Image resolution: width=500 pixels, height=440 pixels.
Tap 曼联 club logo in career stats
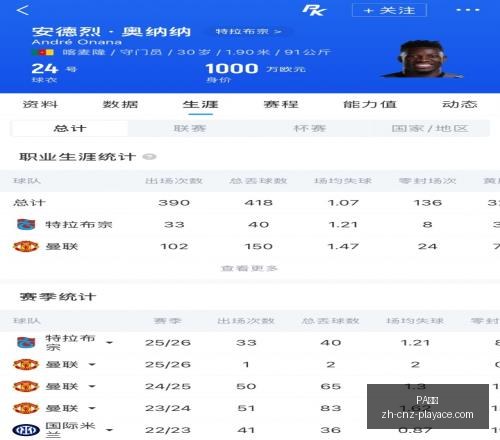(x=26, y=246)
